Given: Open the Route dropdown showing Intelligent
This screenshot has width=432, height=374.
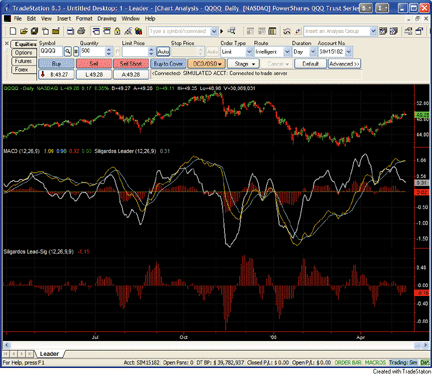Looking at the screenshot, I should point(272,52).
